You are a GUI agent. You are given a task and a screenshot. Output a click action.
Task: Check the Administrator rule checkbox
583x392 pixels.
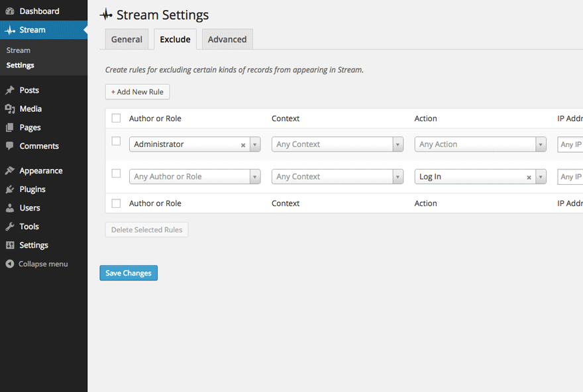[116, 141]
